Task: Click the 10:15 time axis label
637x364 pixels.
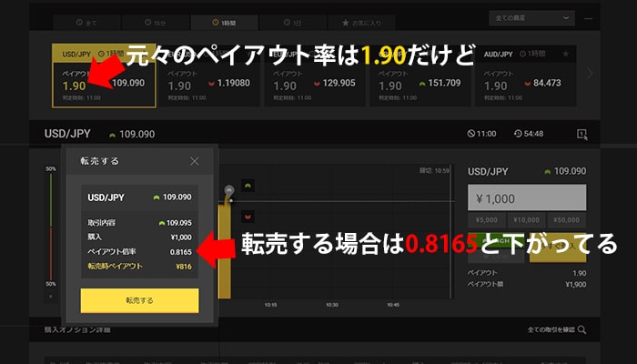Action: pyautogui.click(x=270, y=305)
